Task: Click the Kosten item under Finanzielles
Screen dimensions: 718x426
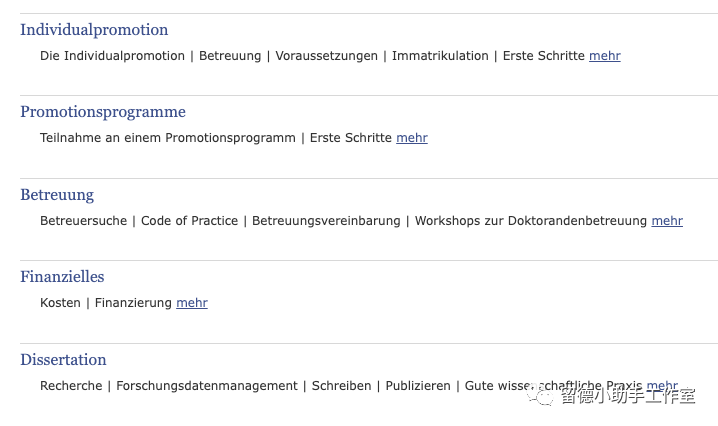Action: (x=60, y=303)
